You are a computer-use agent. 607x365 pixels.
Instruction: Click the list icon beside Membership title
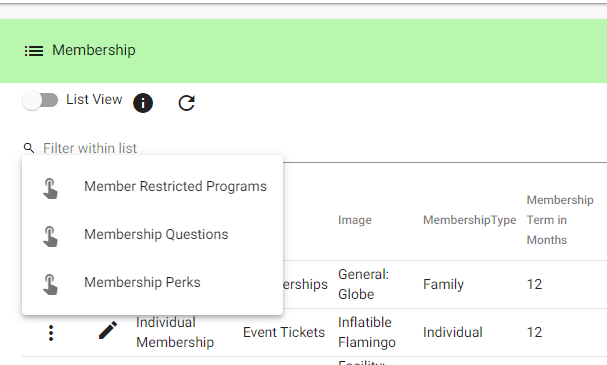tap(34, 51)
